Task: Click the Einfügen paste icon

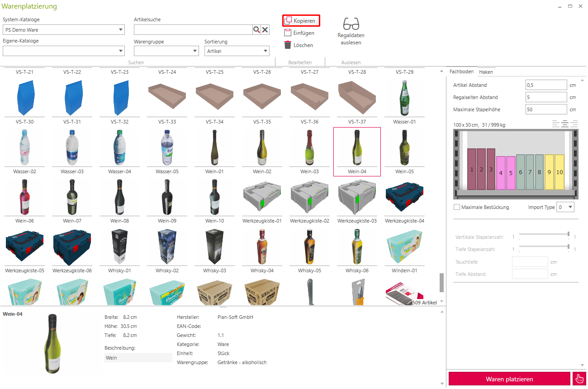Action: pos(288,33)
